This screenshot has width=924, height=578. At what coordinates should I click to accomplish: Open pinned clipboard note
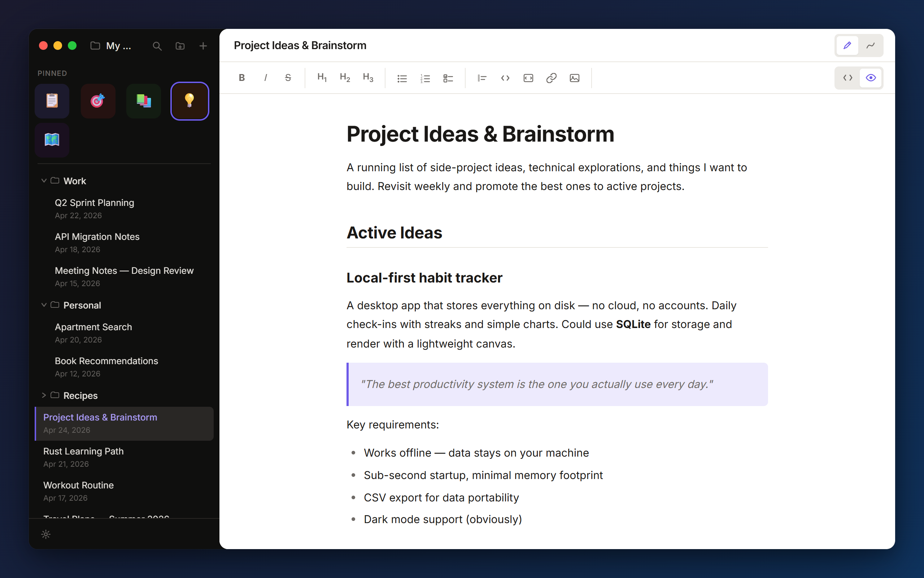coord(52,101)
